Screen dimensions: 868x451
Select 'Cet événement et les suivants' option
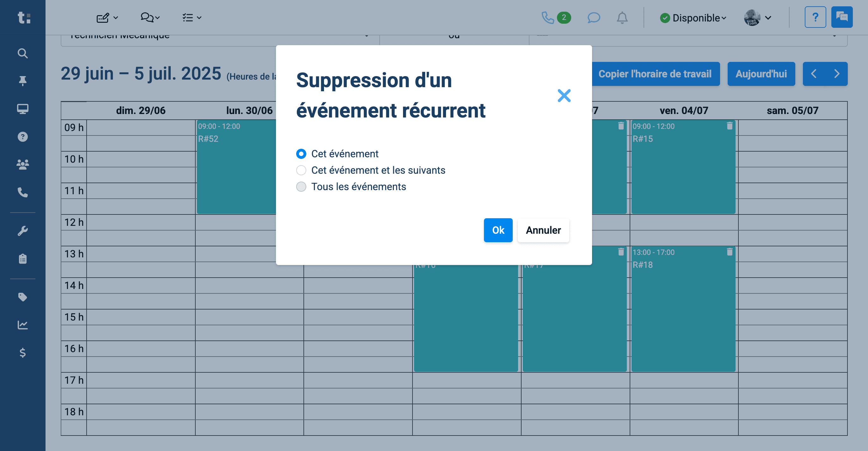[x=301, y=170]
